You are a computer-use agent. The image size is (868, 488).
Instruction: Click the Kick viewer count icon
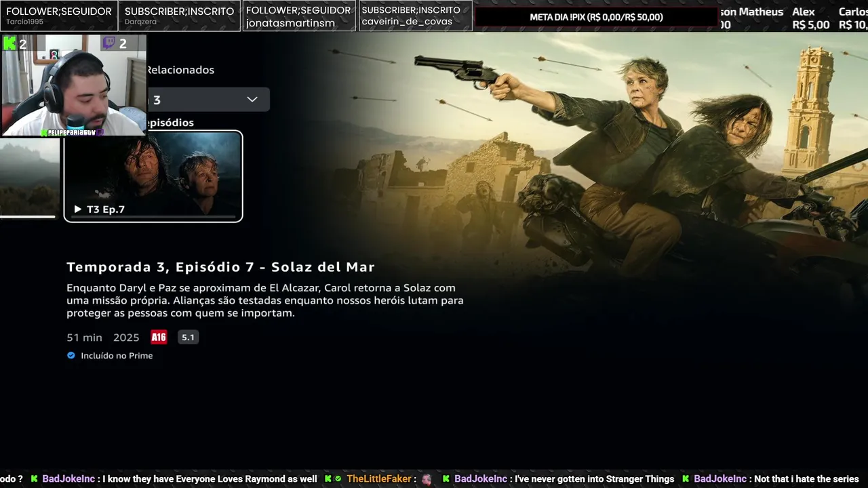pos(9,43)
